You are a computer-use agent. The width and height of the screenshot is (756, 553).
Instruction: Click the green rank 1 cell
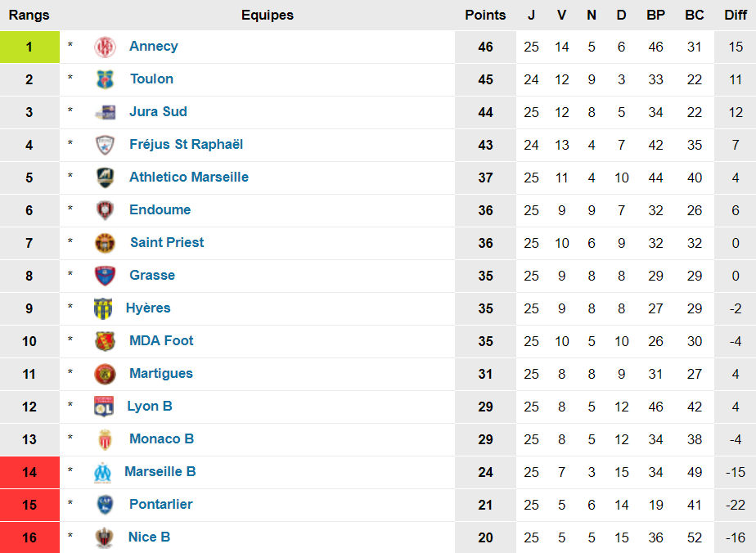(x=30, y=47)
